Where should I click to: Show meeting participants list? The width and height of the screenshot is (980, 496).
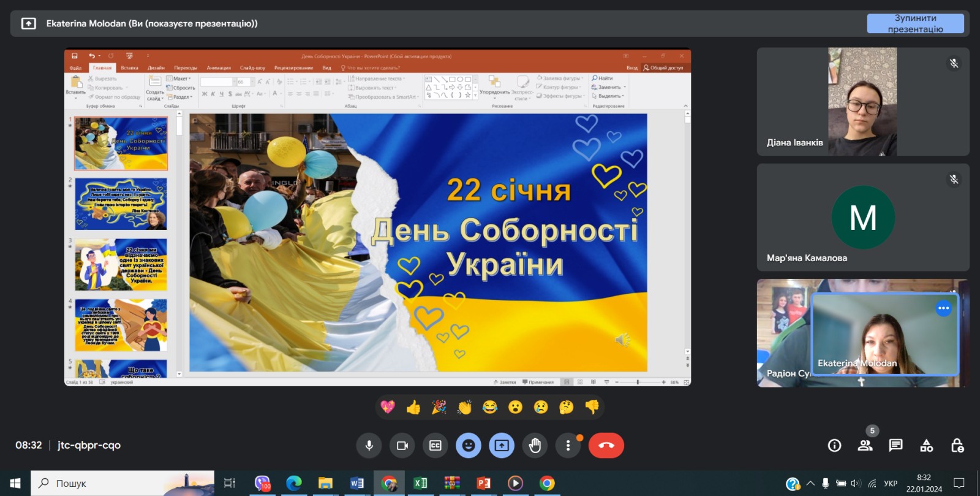click(x=865, y=446)
